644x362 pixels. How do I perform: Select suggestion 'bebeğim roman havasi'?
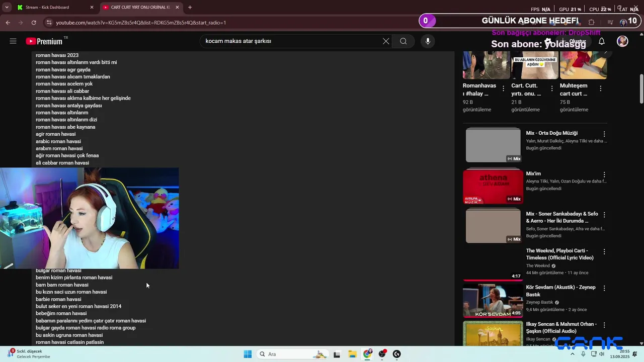61,314
